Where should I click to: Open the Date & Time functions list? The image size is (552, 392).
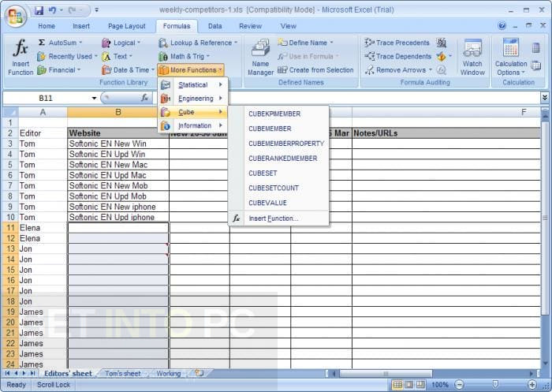coord(128,70)
